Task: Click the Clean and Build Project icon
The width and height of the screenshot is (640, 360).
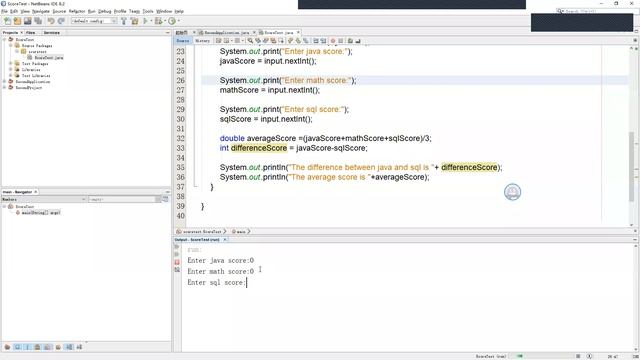Action: click(134, 21)
